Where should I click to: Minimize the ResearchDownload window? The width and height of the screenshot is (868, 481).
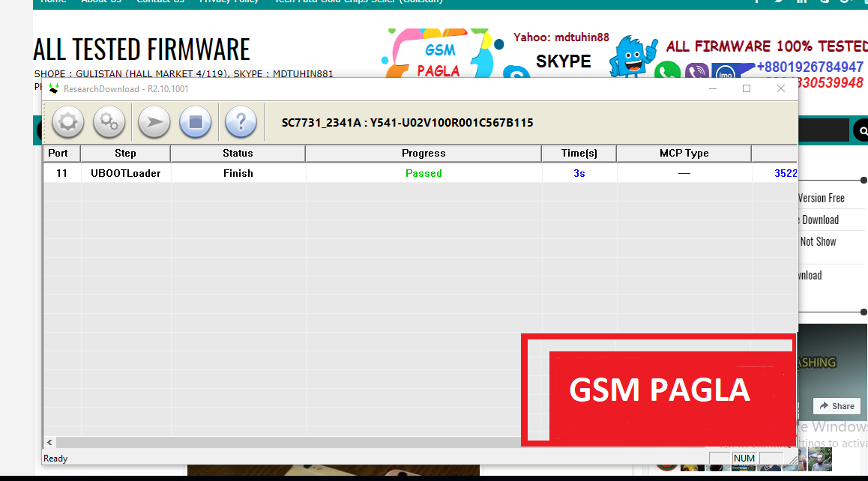coord(713,88)
